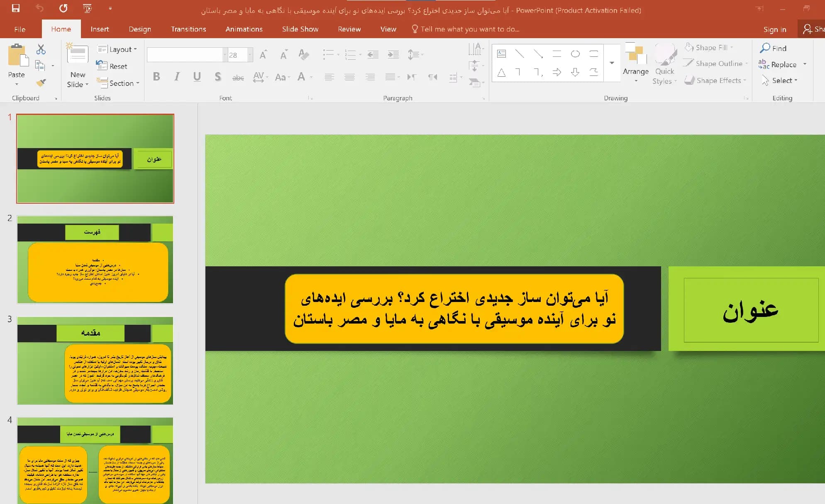Select the right arrow shape in gallery

point(557,73)
